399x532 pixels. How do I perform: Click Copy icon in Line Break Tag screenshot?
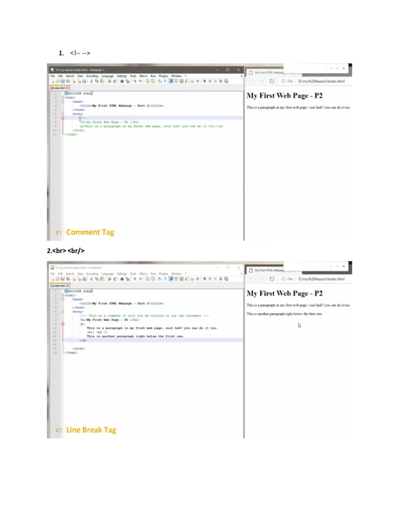pos(97,279)
